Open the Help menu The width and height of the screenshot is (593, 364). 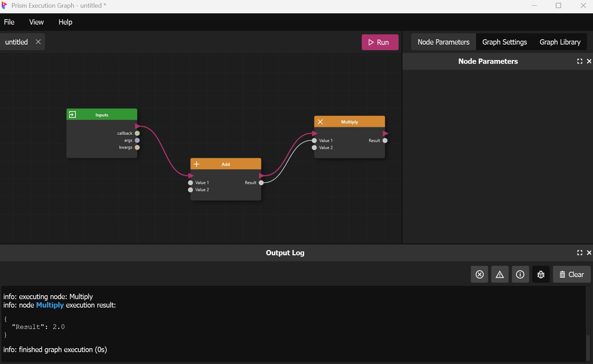coord(65,22)
